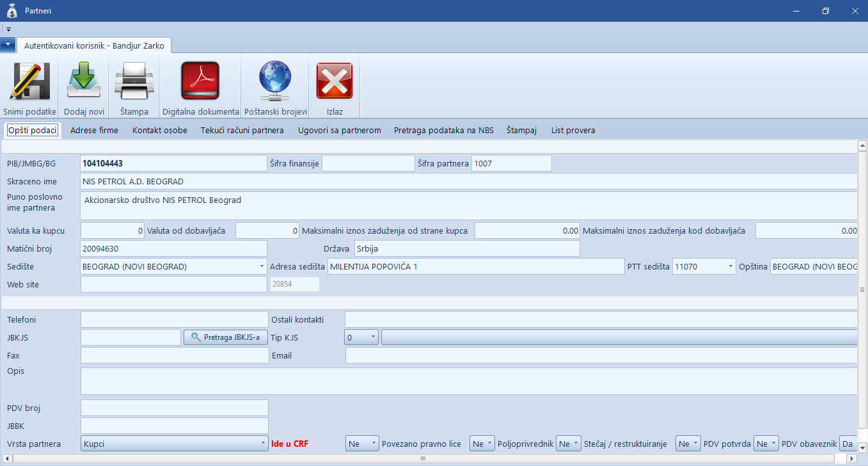Select the Autentikovani korisnik - Bandjur Zarko tab
The width and height of the screenshot is (868, 466).
pos(94,45)
